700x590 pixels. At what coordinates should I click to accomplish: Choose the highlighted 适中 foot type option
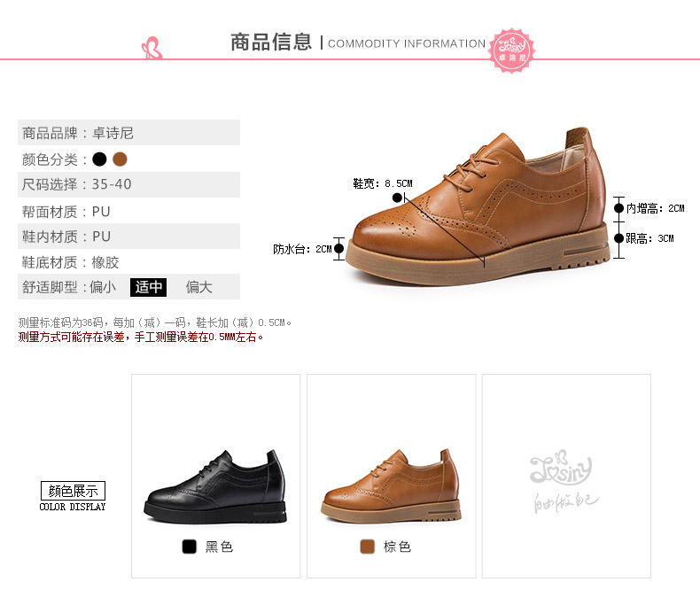148,287
